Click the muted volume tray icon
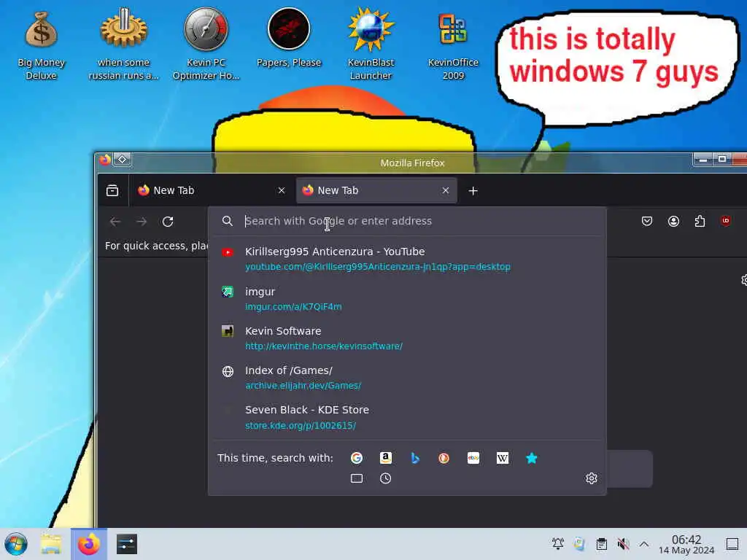Image resolution: width=747 pixels, height=560 pixels. [x=623, y=543]
